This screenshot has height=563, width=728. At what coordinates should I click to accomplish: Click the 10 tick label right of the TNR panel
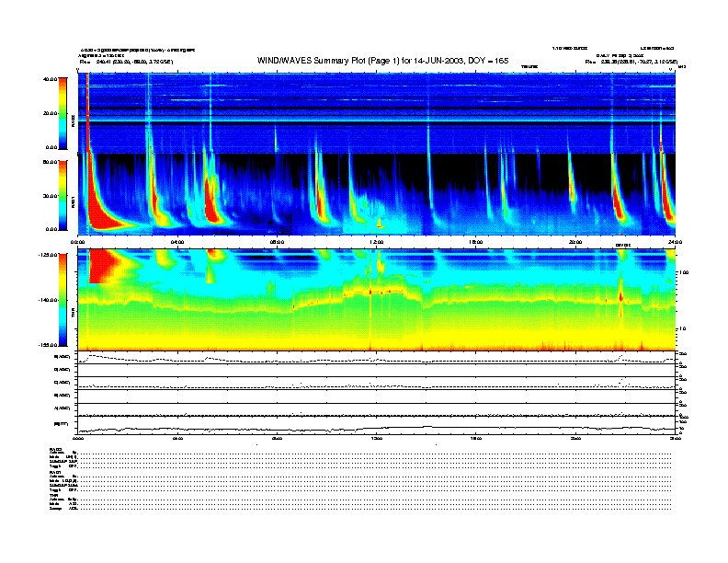[x=682, y=329]
